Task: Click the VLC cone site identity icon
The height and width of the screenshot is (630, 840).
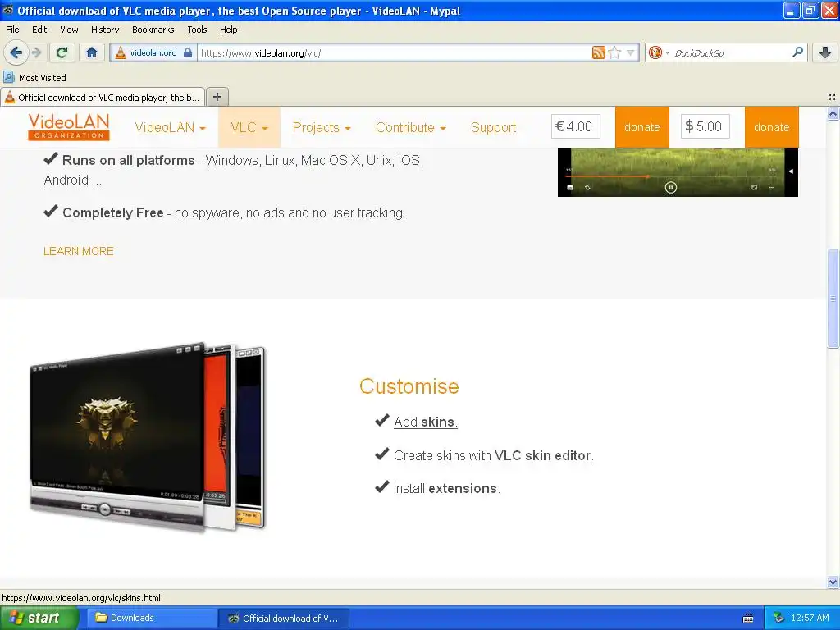Action: coord(121,52)
